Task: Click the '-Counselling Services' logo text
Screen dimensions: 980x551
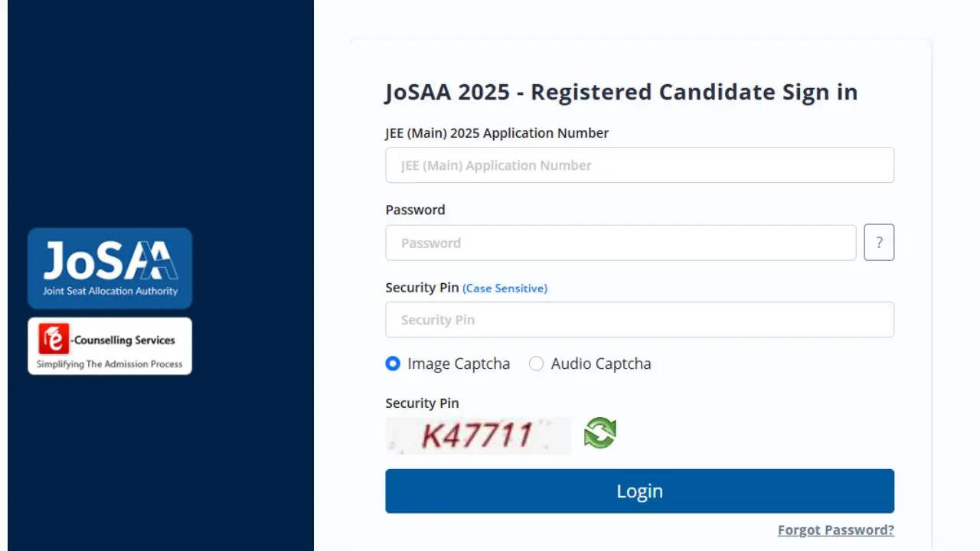Action: pos(124,341)
